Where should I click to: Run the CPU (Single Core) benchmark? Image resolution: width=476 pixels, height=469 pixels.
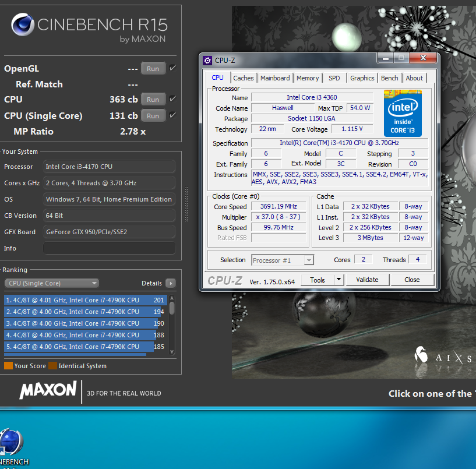click(153, 116)
